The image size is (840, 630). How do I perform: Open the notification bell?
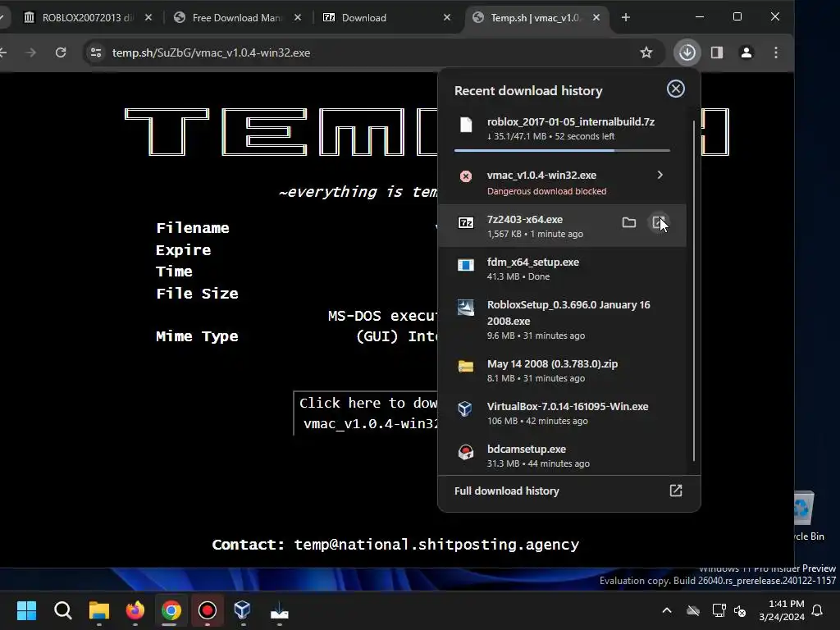click(818, 610)
